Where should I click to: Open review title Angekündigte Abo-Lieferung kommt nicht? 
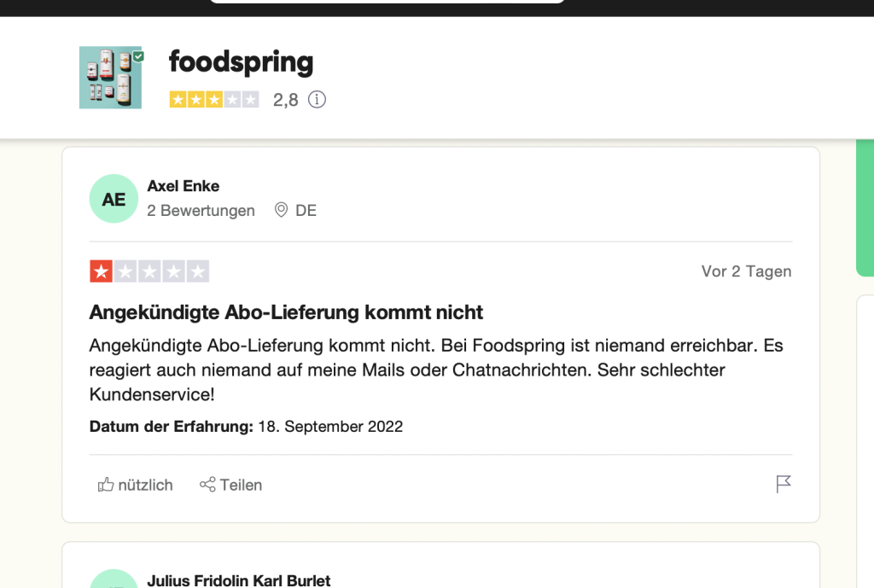point(286,312)
